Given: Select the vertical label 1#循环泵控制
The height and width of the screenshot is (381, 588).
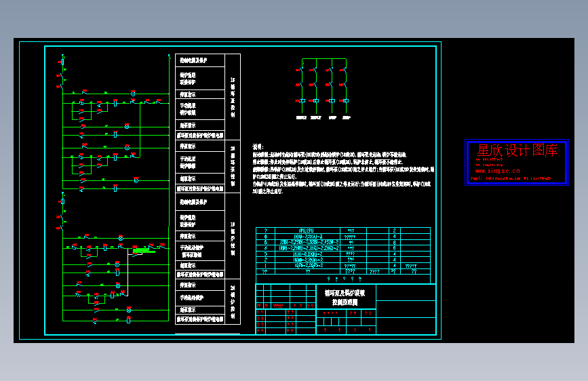Looking at the screenshot, I should [x=233, y=97].
